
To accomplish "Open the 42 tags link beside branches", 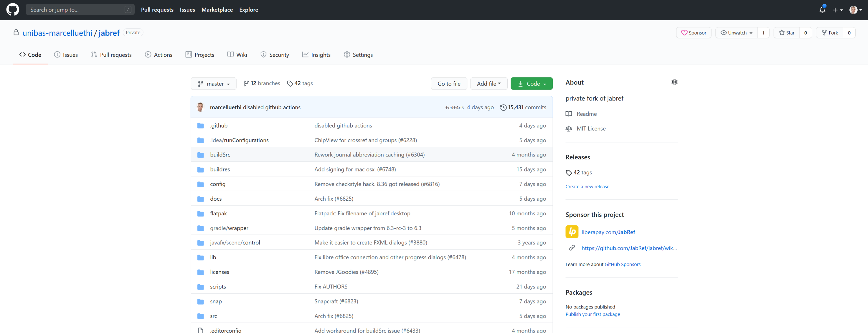I will tap(300, 83).
